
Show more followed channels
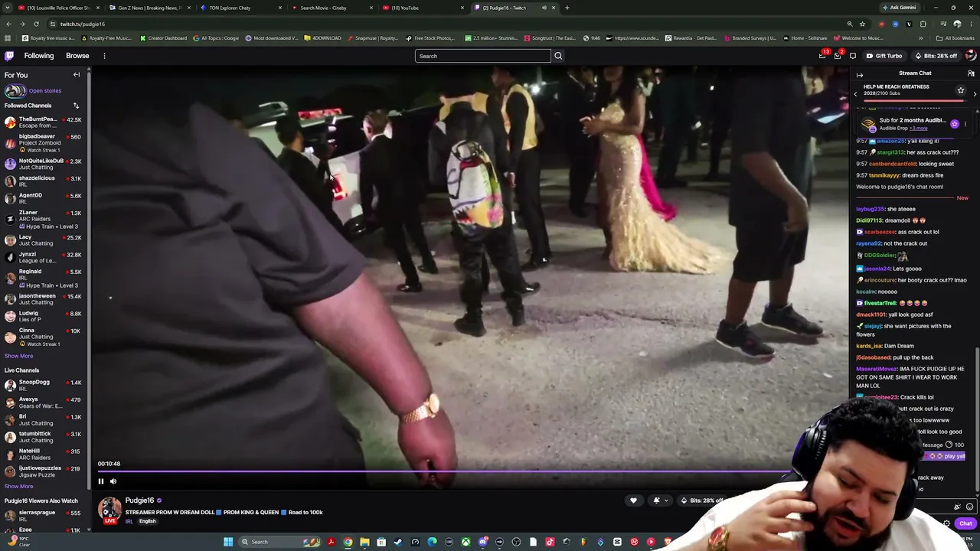click(x=18, y=356)
